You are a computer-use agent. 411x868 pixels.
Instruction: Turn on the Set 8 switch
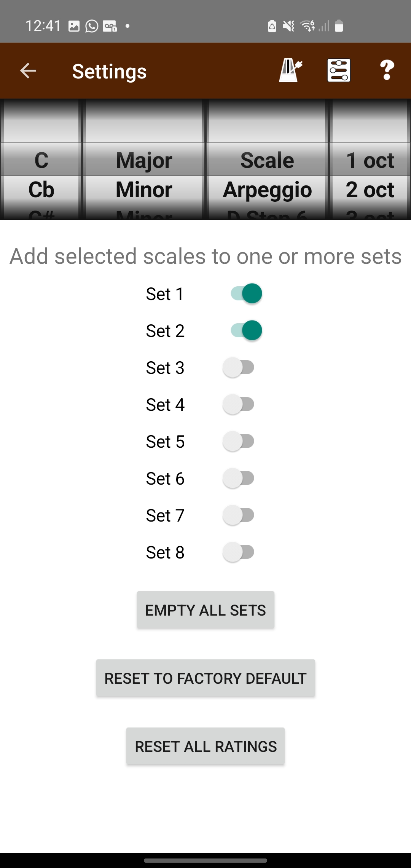click(x=239, y=552)
